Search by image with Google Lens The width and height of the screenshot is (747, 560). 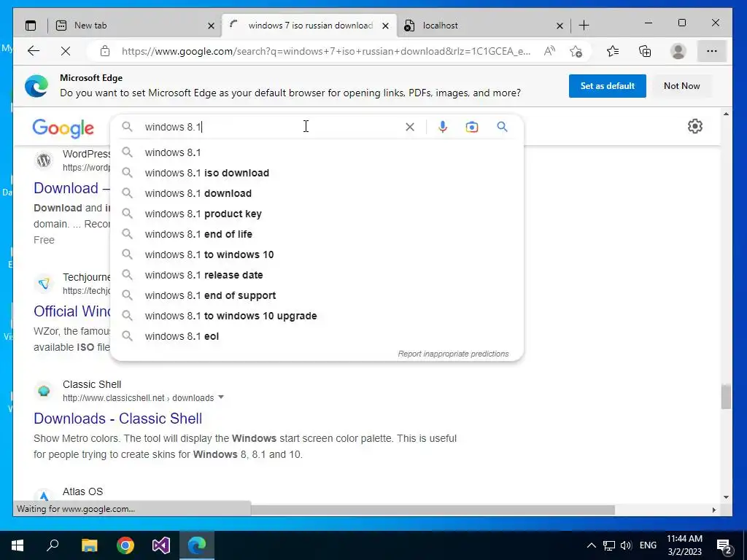pyautogui.click(x=472, y=127)
